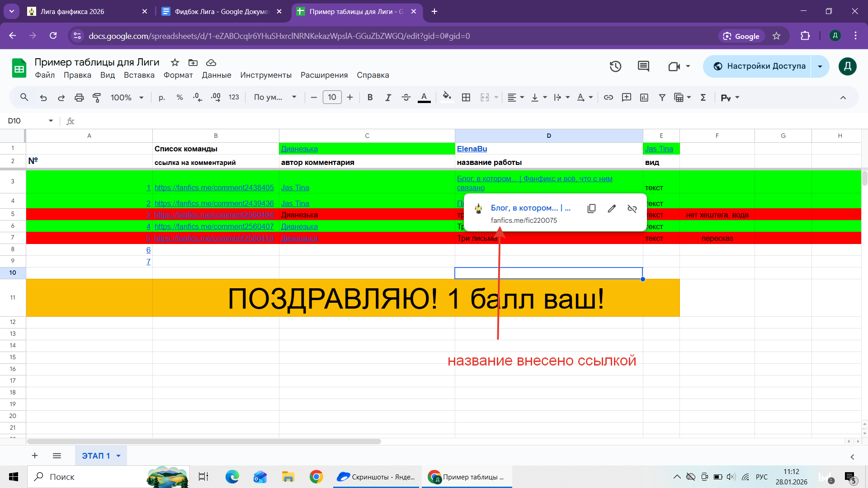Toggle bold formatting
Screen dimensions: 868x488
370,98
